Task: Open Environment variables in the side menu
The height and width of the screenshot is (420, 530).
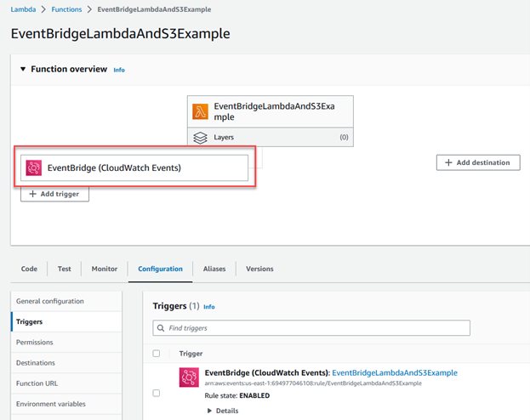Action: (x=66, y=404)
